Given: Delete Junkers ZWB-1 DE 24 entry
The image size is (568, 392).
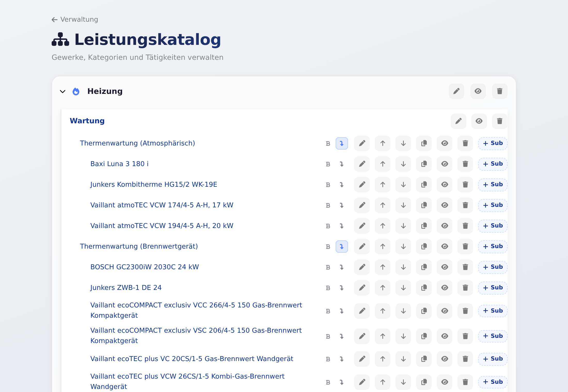Looking at the screenshot, I should click(465, 288).
